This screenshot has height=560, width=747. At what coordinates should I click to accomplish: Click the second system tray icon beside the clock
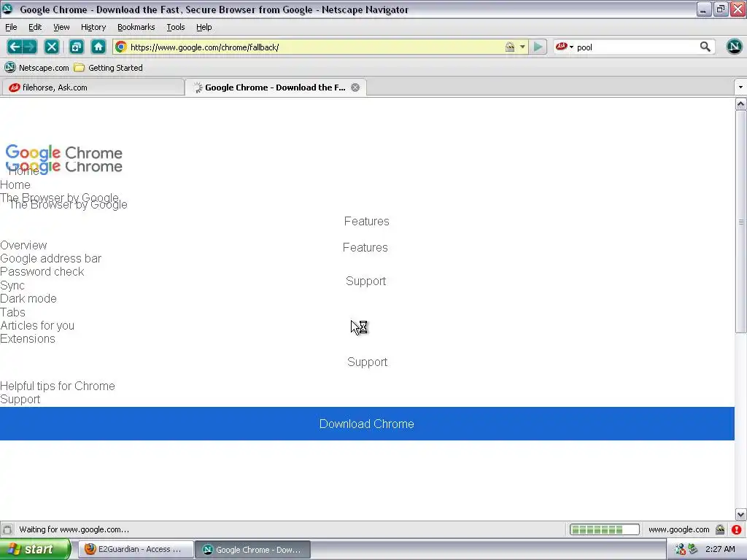tap(693, 550)
